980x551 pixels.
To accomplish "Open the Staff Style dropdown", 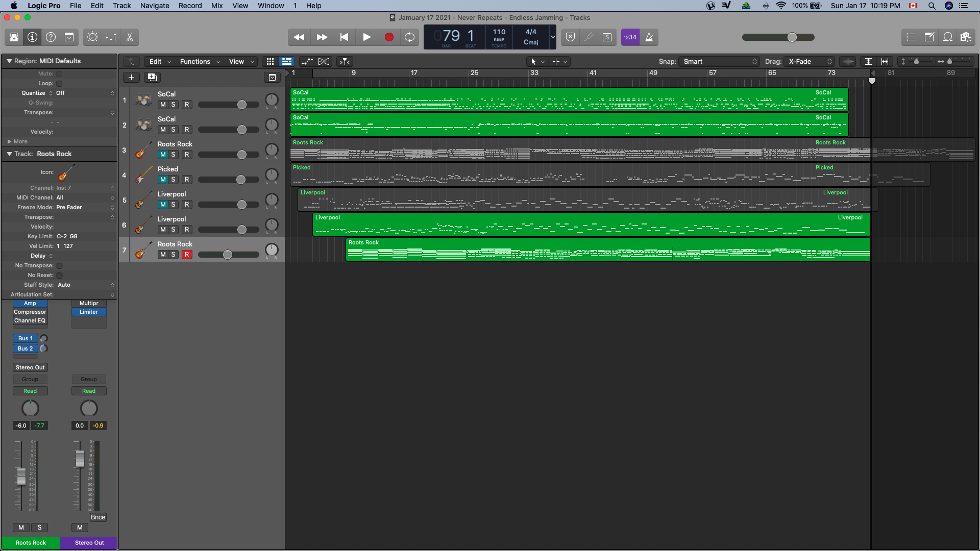I will (x=85, y=285).
